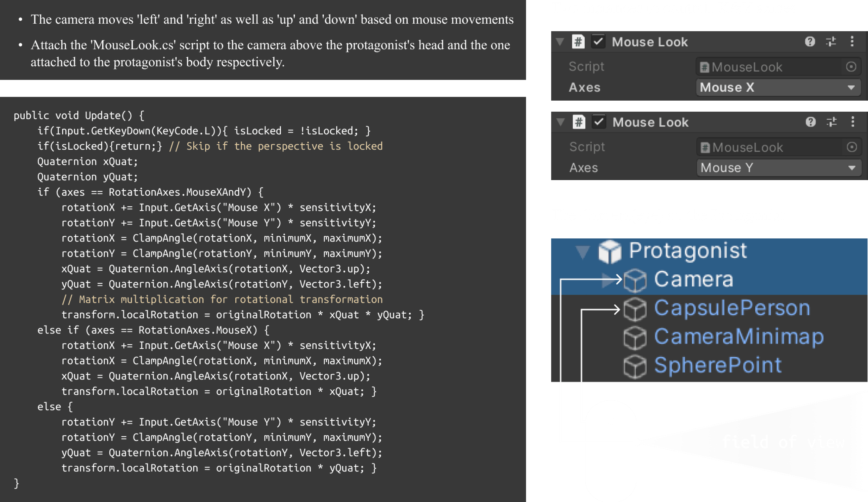This screenshot has height=502, width=868.
Task: Click the 'public void Update()' code line
Action: (79, 115)
